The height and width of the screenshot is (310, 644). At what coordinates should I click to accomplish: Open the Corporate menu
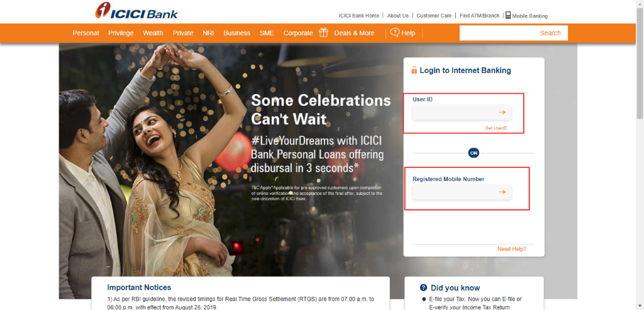click(297, 33)
